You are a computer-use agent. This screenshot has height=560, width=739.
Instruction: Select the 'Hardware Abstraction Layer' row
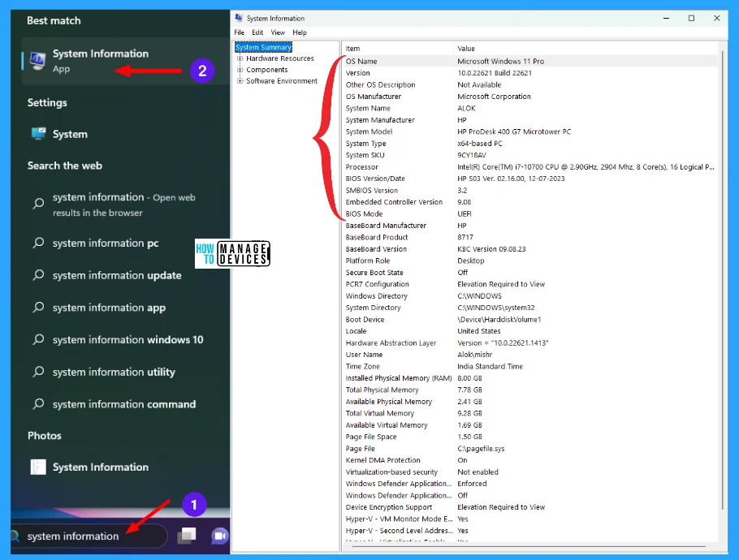(530, 342)
